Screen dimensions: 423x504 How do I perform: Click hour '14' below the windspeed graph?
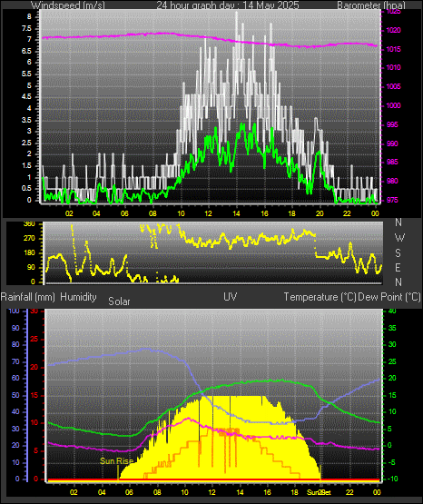pos(236,213)
